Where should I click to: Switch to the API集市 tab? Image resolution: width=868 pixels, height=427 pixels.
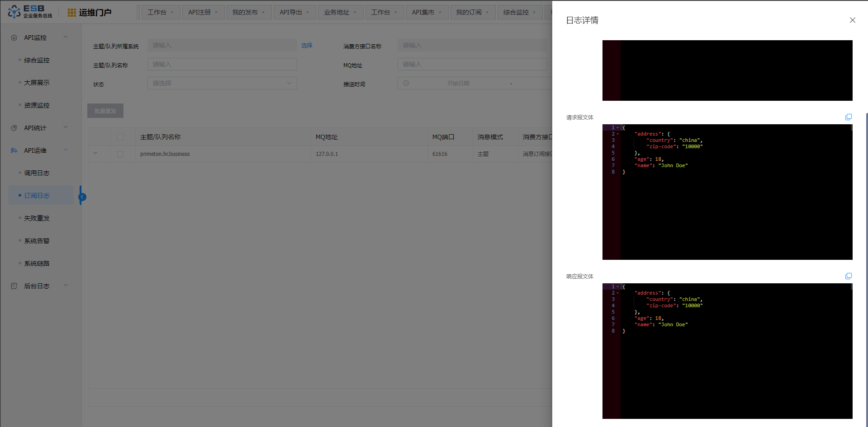pyautogui.click(x=422, y=12)
